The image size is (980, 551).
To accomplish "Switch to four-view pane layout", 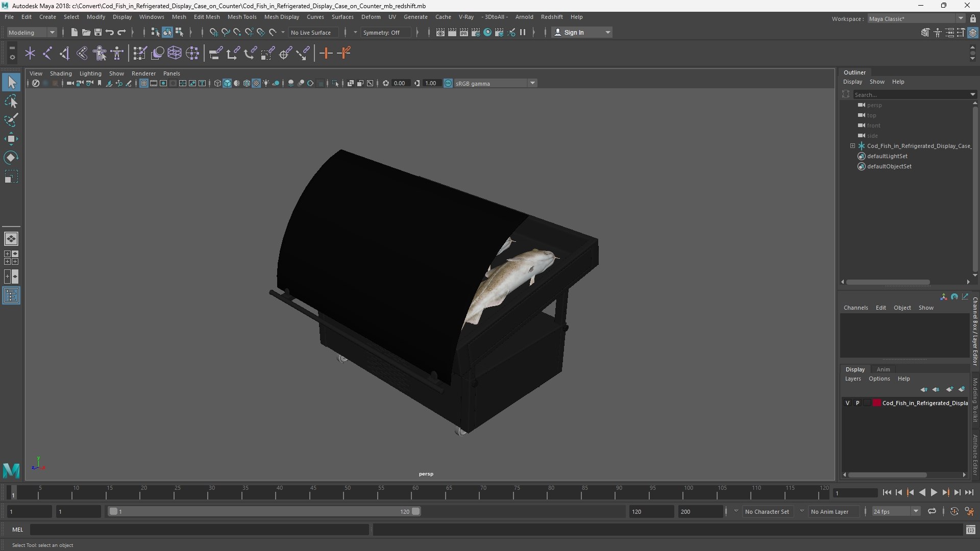I will (x=11, y=258).
